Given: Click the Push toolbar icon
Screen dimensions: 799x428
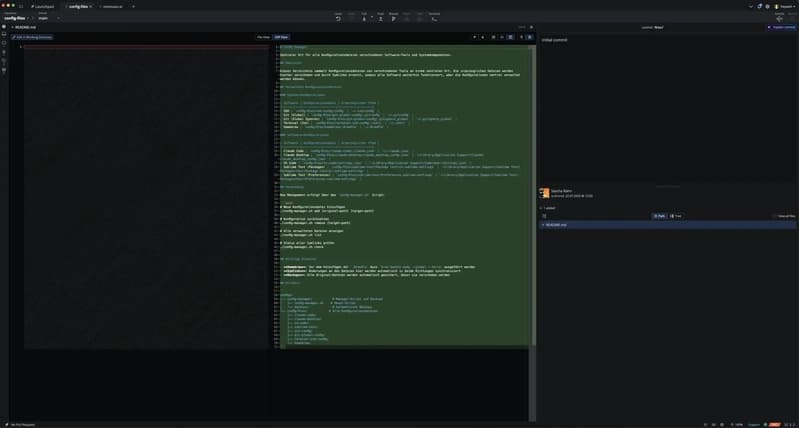Looking at the screenshot, I should point(380,17).
